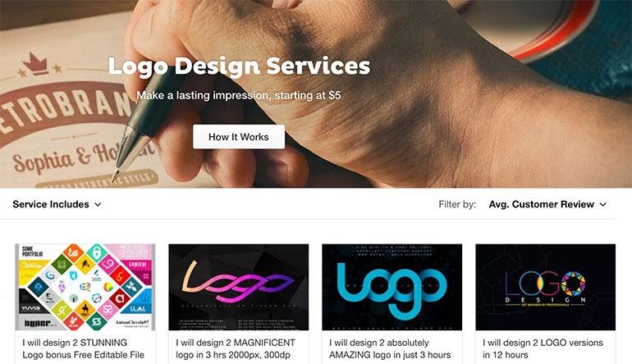Open gig titled 2 LOGO versions in 12 hours
632x364 pixels.
[543, 348]
